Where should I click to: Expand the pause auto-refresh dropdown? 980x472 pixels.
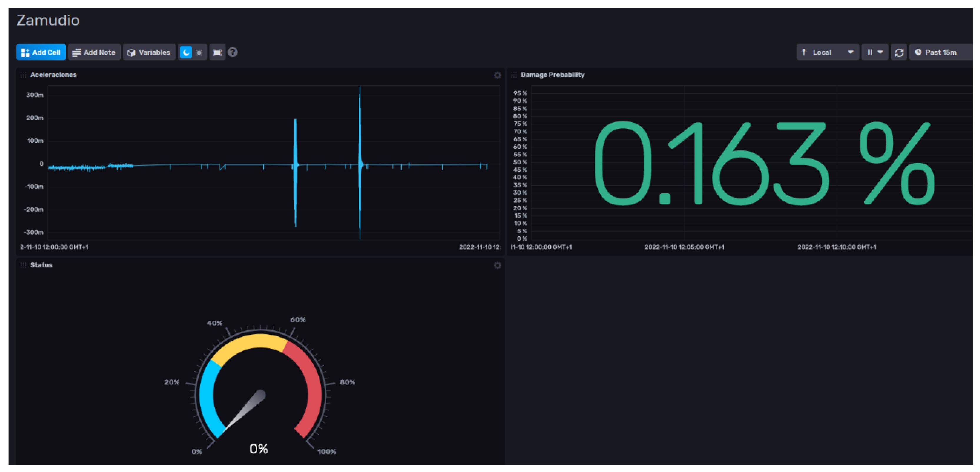pyautogui.click(x=874, y=52)
